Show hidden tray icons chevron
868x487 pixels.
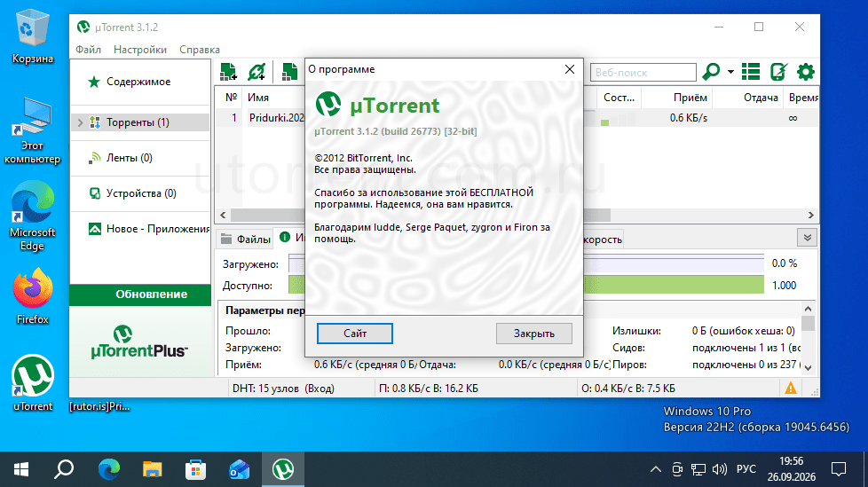[655, 469]
